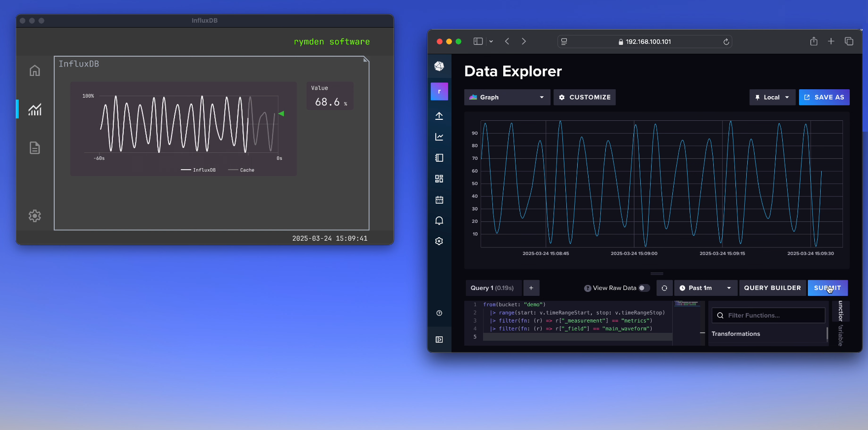Image resolution: width=868 pixels, height=430 pixels.
Task: Toggle View Raw Data switch
Action: click(x=644, y=288)
